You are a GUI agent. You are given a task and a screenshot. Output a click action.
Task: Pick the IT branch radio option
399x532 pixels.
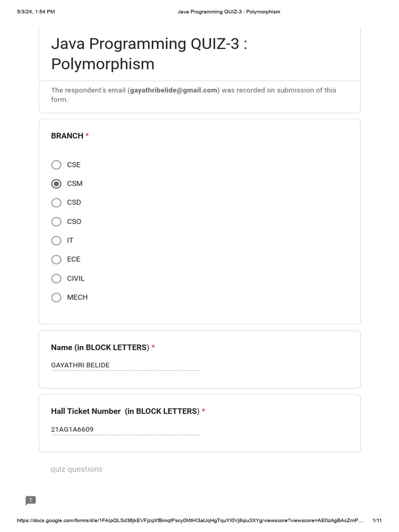56,241
